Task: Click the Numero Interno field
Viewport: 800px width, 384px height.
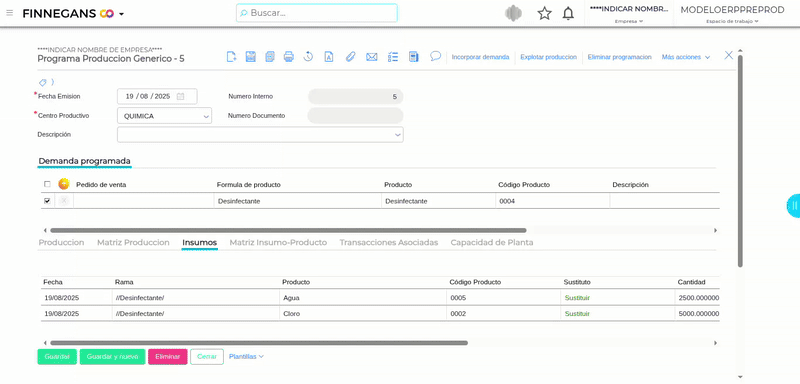Action: [356, 96]
